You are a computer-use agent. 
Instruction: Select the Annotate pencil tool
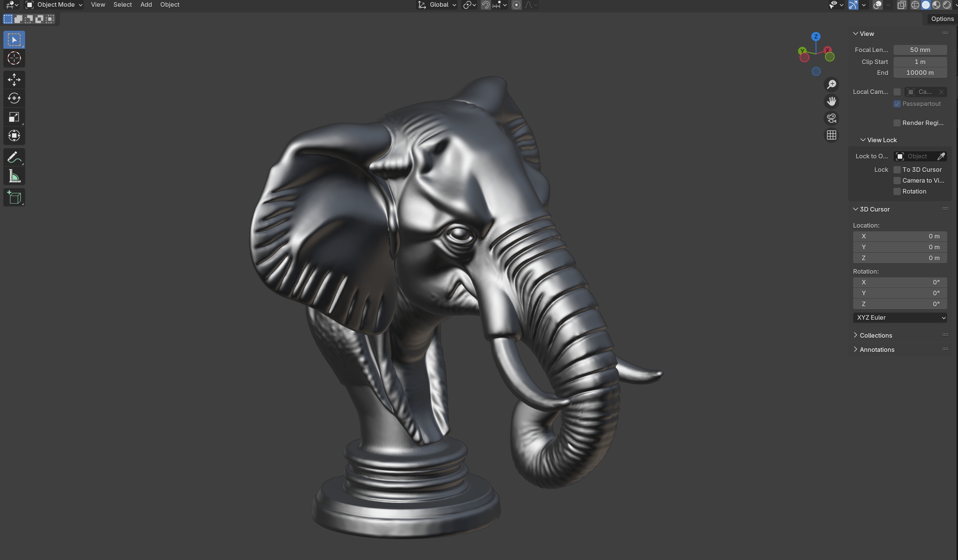[x=14, y=157]
